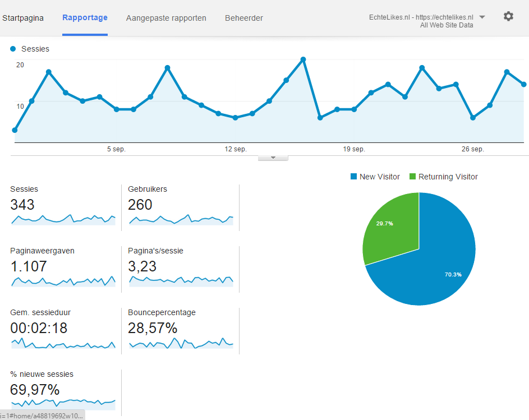Go to Aangepaste rapporten tab
Screen dimensions: 529x420
166,18
